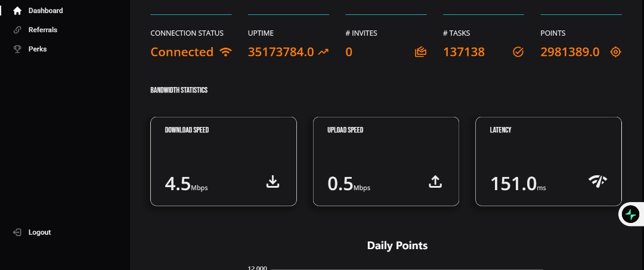644x270 pixels.
Task: Open the Perks page in sidebar
Action: pyautogui.click(x=38, y=49)
